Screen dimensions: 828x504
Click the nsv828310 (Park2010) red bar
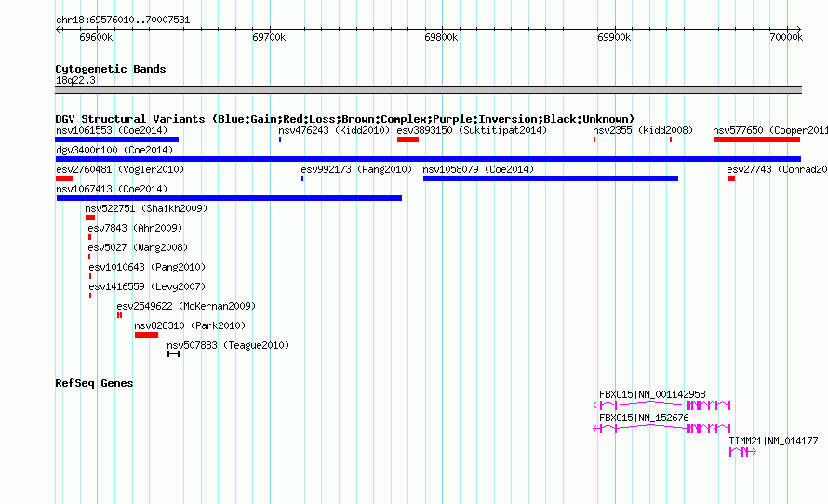(146, 335)
